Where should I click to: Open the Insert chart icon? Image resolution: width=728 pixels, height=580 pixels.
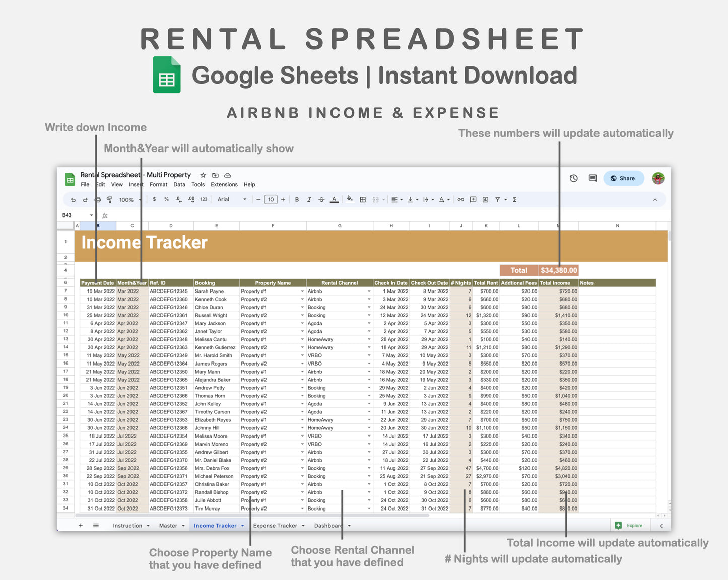[x=485, y=199]
